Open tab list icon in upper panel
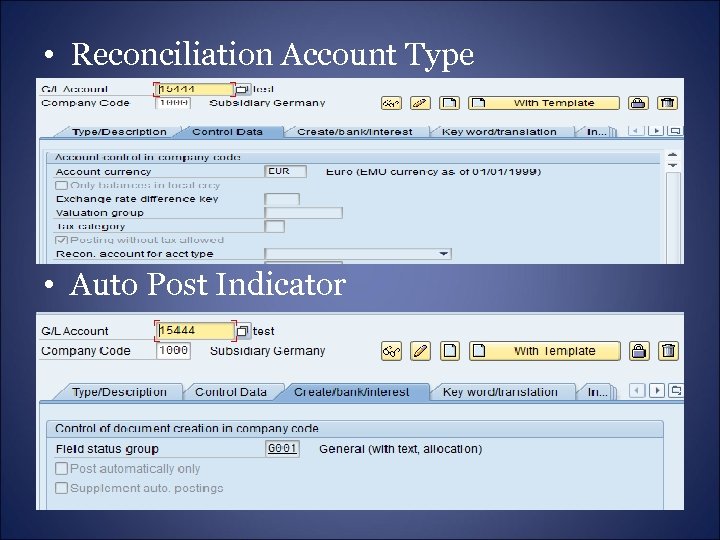The width and height of the screenshot is (720, 540). 675,131
